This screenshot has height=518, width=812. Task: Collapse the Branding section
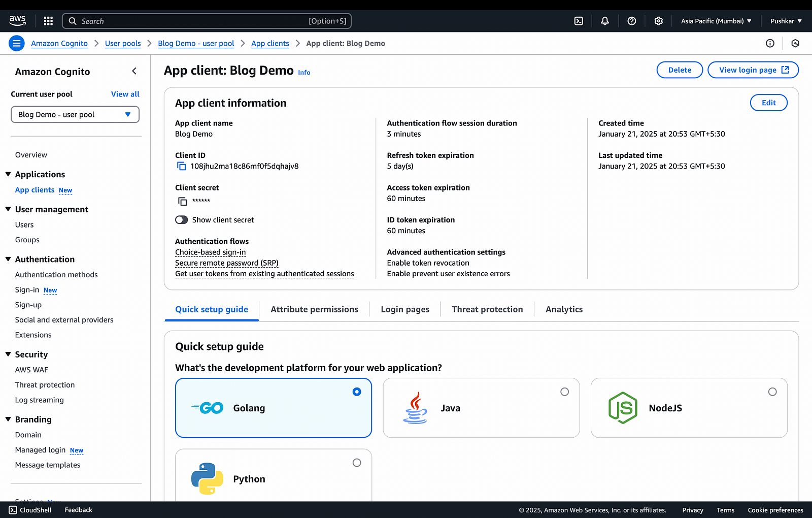tap(8, 419)
